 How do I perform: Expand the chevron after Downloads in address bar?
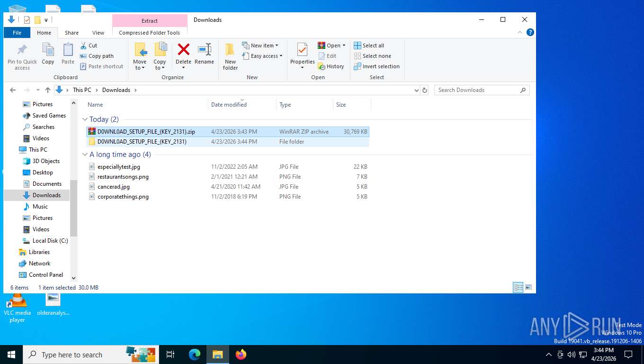coord(135,90)
